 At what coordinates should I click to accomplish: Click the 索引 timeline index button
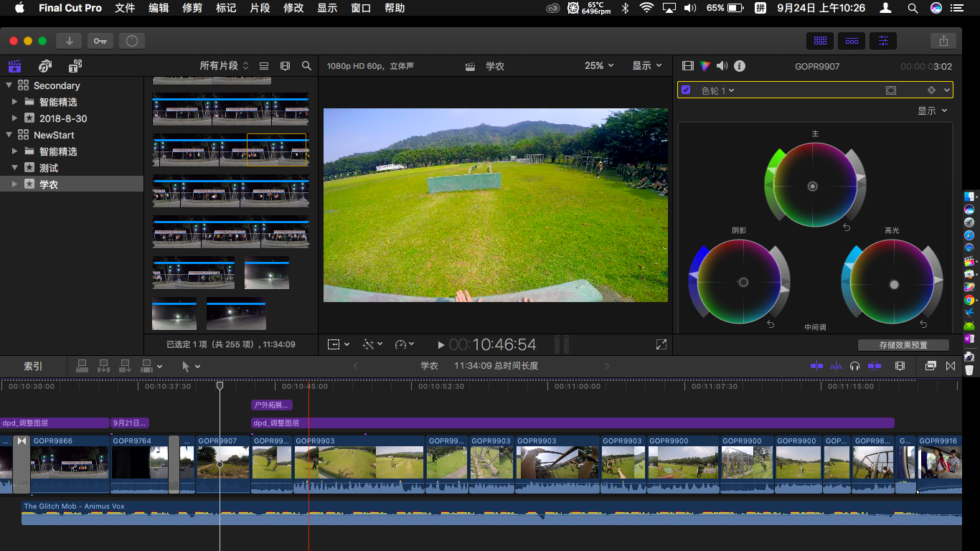click(x=33, y=366)
